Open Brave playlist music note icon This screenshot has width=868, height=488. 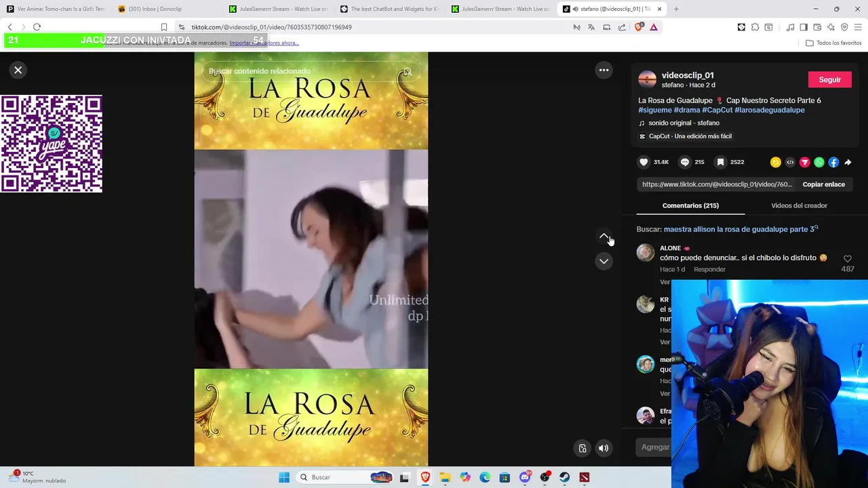point(790,27)
